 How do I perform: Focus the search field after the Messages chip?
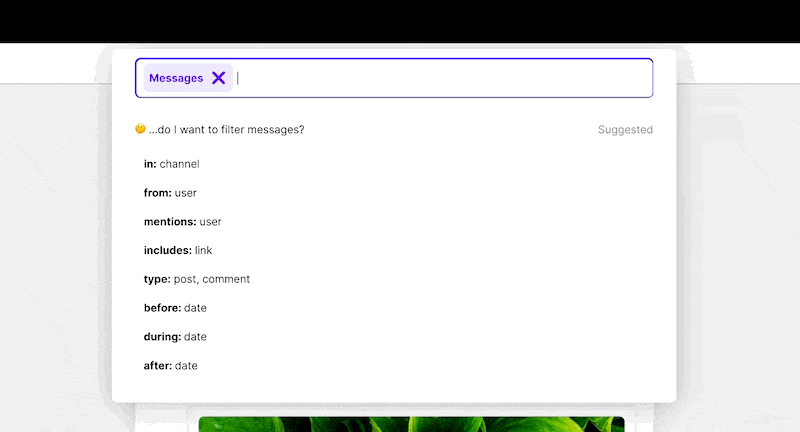440,78
